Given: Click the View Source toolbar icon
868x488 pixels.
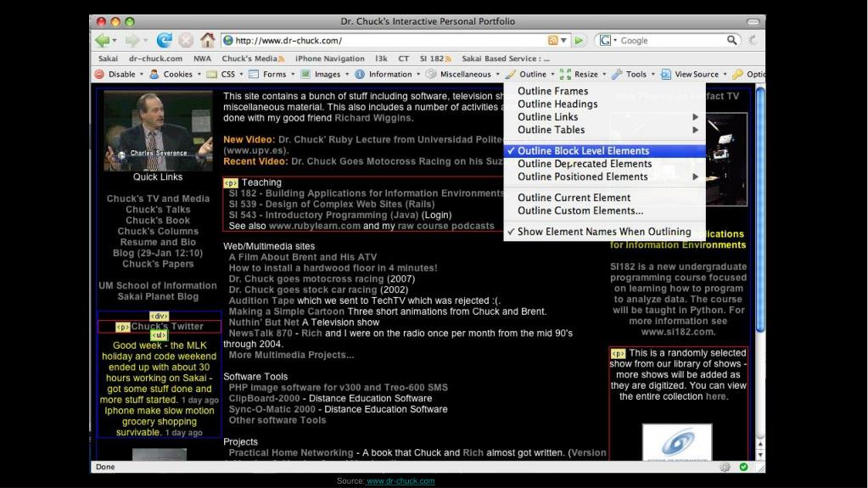Looking at the screenshot, I should click(666, 74).
